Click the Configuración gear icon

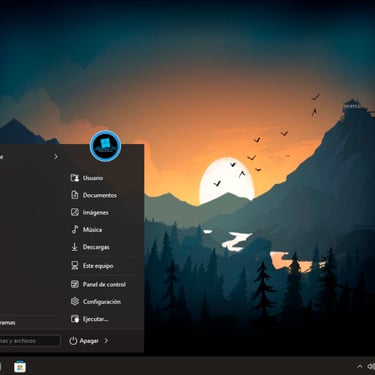75,302
